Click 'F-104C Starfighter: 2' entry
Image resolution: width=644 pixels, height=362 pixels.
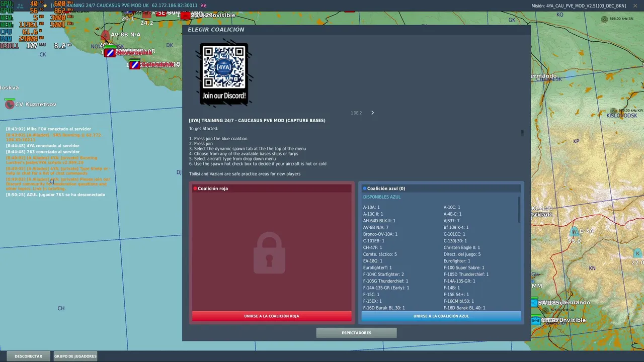[383, 275]
